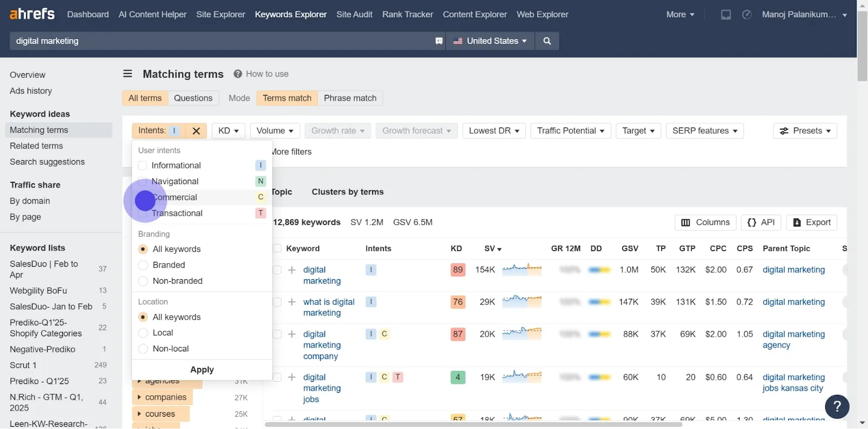Click the How to use help icon
This screenshot has width=868, height=429.
pyautogui.click(x=238, y=74)
